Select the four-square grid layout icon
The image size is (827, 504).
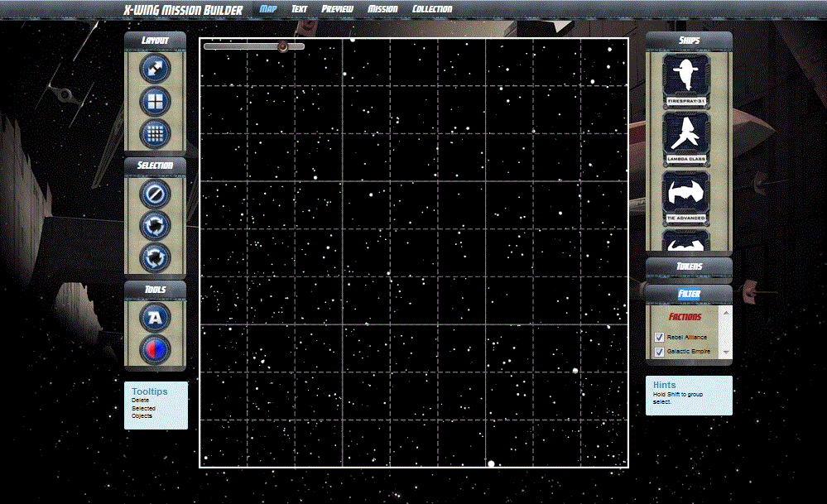(155, 101)
